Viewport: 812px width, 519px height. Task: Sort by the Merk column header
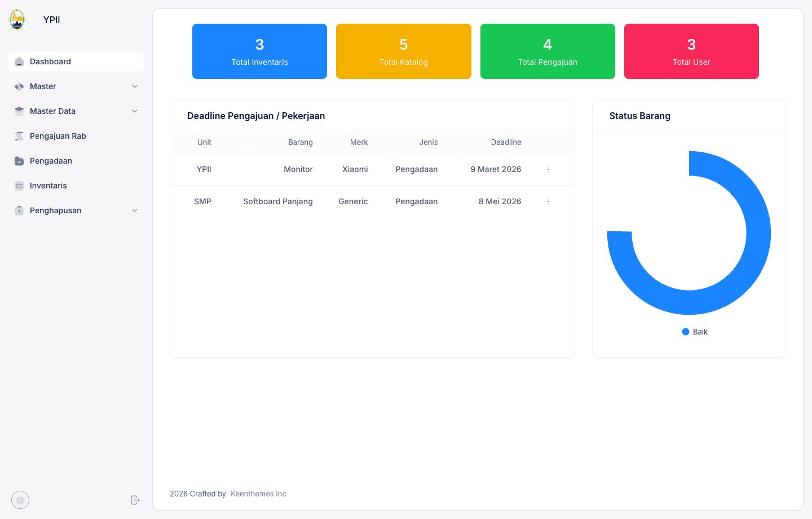[359, 142]
